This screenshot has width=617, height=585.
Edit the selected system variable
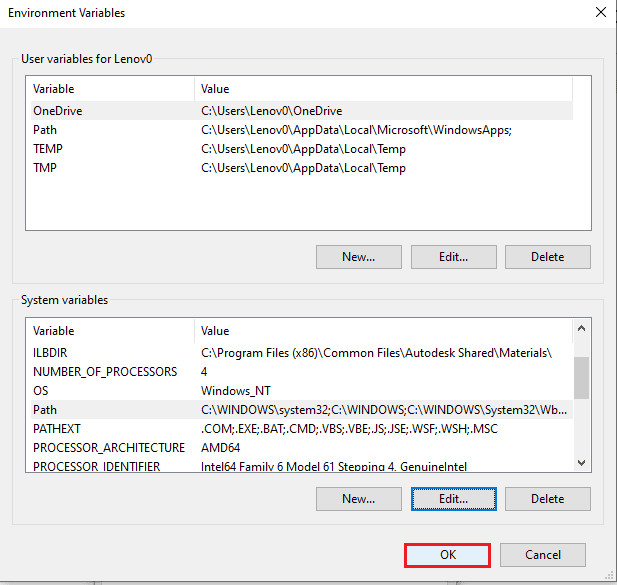(x=452, y=498)
